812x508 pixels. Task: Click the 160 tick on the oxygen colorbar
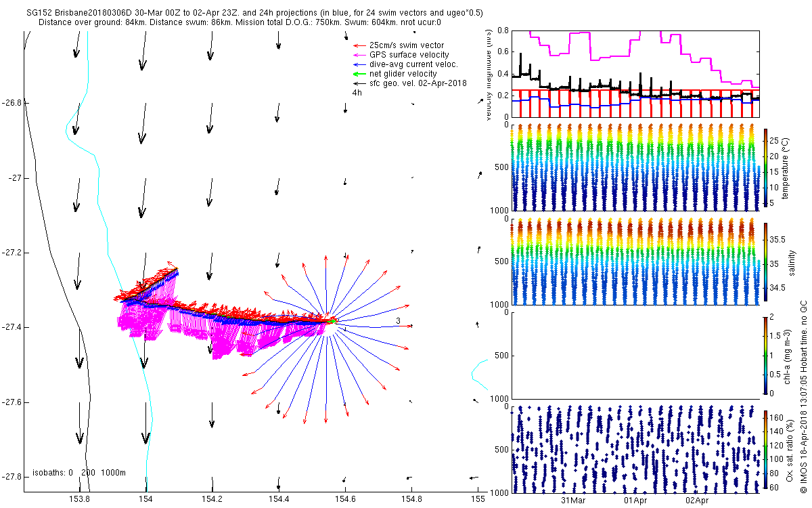click(x=777, y=417)
